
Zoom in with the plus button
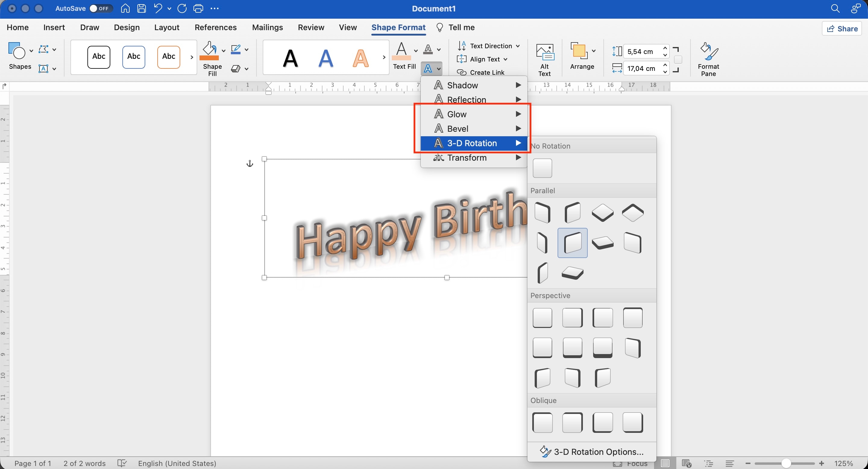(822, 464)
